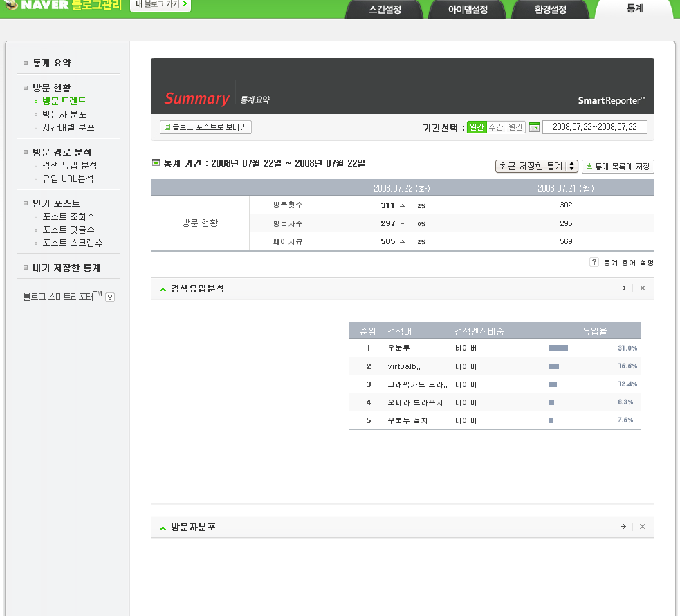Image resolution: width=680 pixels, height=616 pixels.
Task: Select 검색 유입 분석 in the sidebar
Action: point(69,166)
